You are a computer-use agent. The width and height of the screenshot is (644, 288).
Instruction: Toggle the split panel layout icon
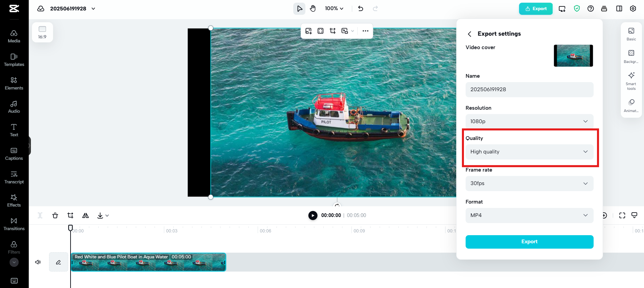pyautogui.click(x=619, y=8)
